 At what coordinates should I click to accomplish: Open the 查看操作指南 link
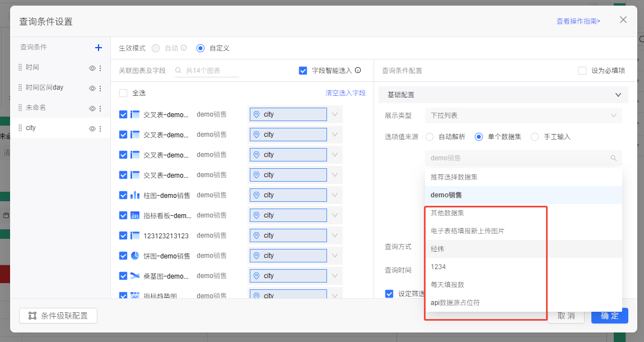(x=578, y=21)
